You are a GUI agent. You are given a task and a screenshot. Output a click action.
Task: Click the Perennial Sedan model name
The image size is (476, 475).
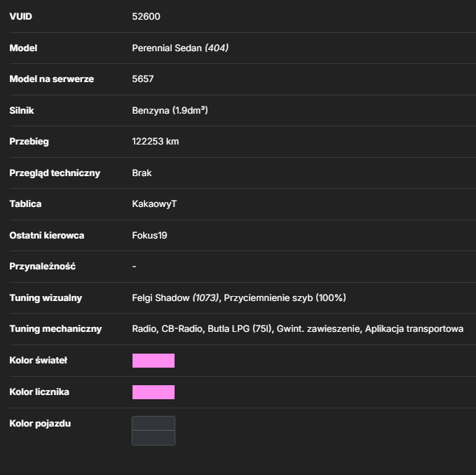tap(167, 48)
